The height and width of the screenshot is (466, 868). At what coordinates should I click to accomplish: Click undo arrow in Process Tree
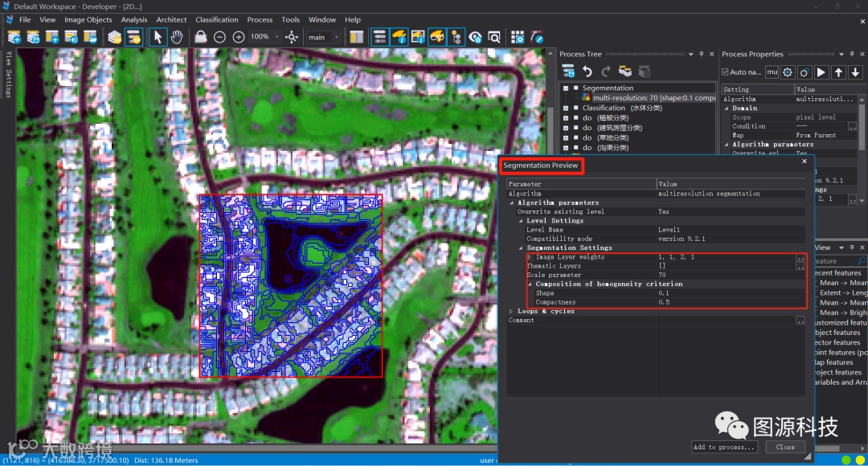[x=588, y=72]
